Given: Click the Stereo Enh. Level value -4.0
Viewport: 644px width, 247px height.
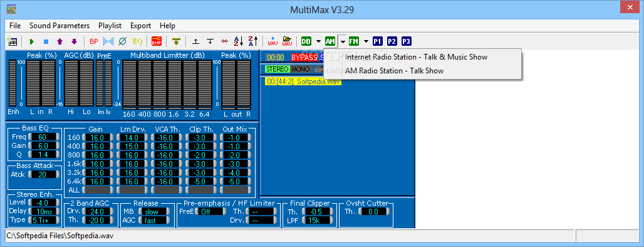Looking at the screenshot, I should [43, 202].
